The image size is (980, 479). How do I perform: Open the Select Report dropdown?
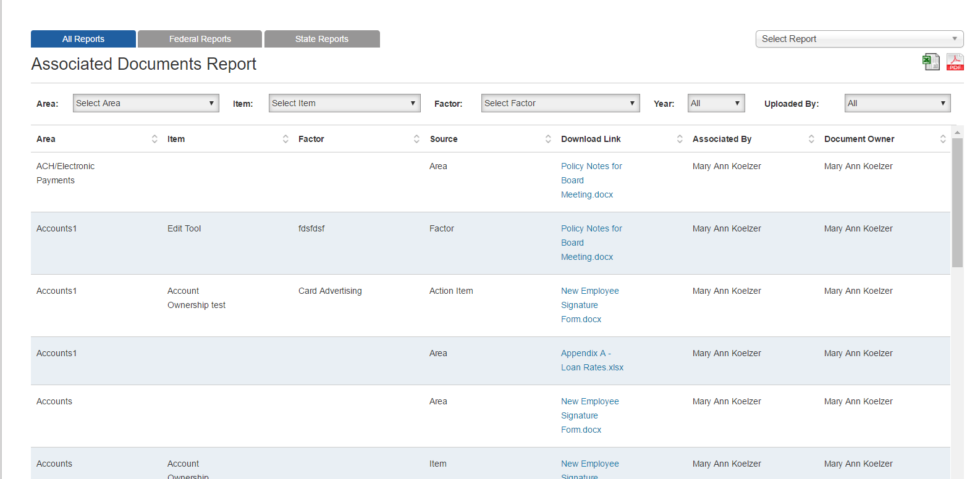[x=860, y=39]
